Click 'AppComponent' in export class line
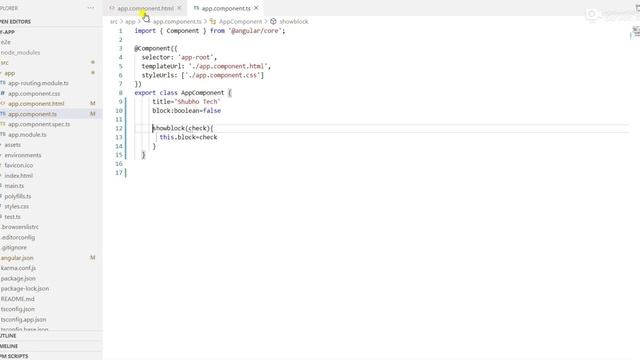 pyautogui.click(x=202, y=93)
